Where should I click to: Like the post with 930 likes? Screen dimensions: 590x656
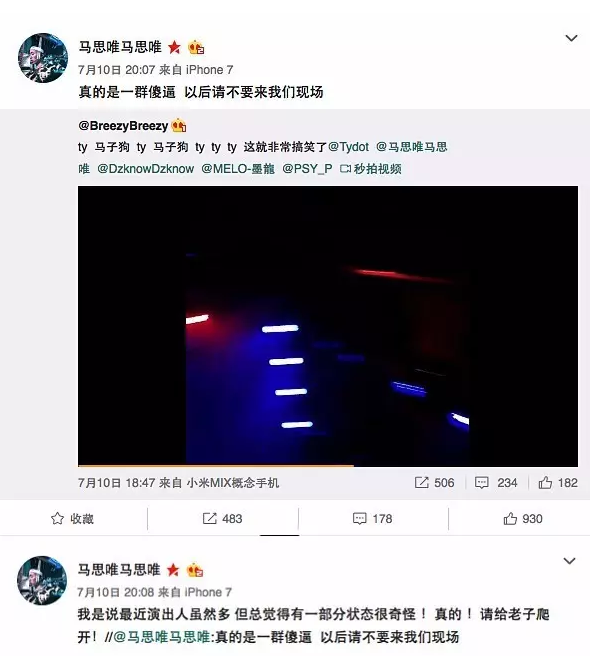pos(523,519)
